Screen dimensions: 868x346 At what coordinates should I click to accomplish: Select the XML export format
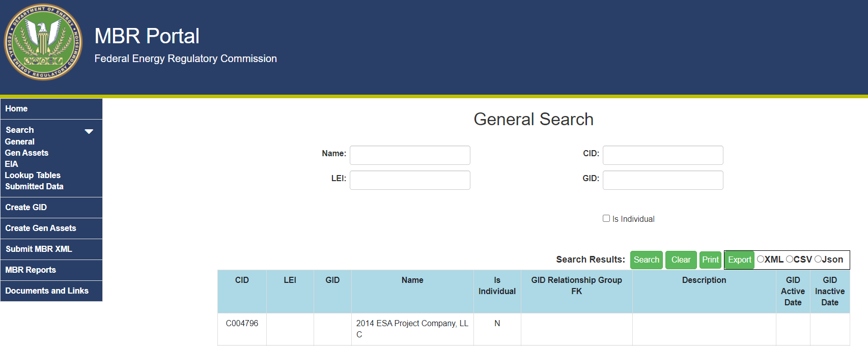[x=761, y=259]
